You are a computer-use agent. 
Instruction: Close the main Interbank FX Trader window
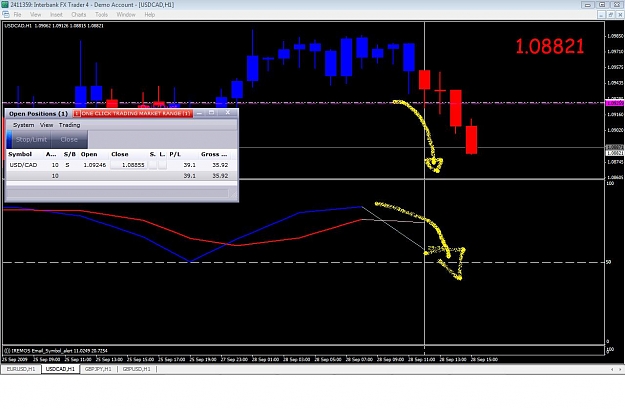(616, 5)
